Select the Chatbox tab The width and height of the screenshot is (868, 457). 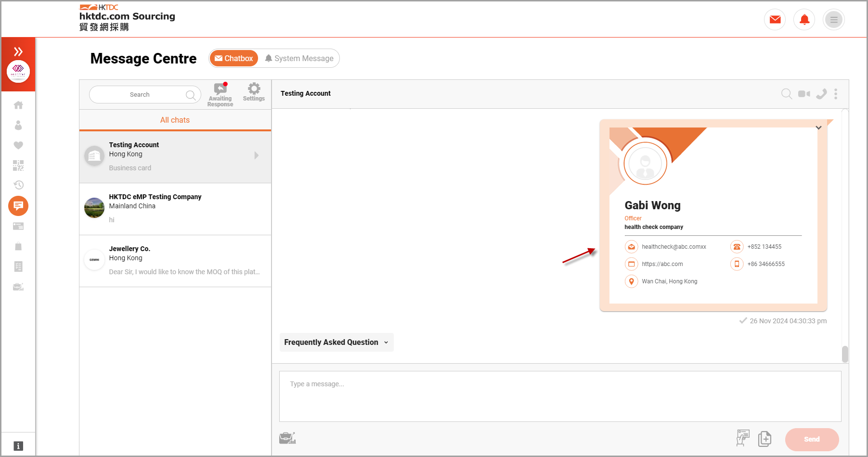[234, 59]
